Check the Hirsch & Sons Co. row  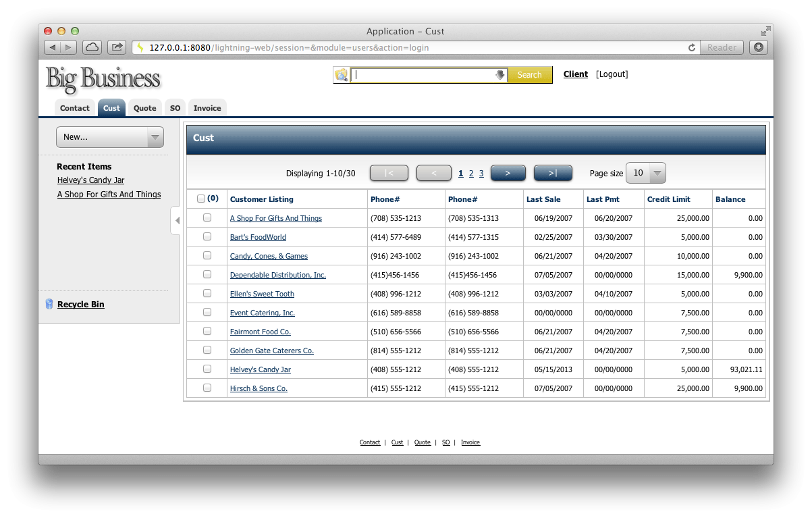(207, 388)
